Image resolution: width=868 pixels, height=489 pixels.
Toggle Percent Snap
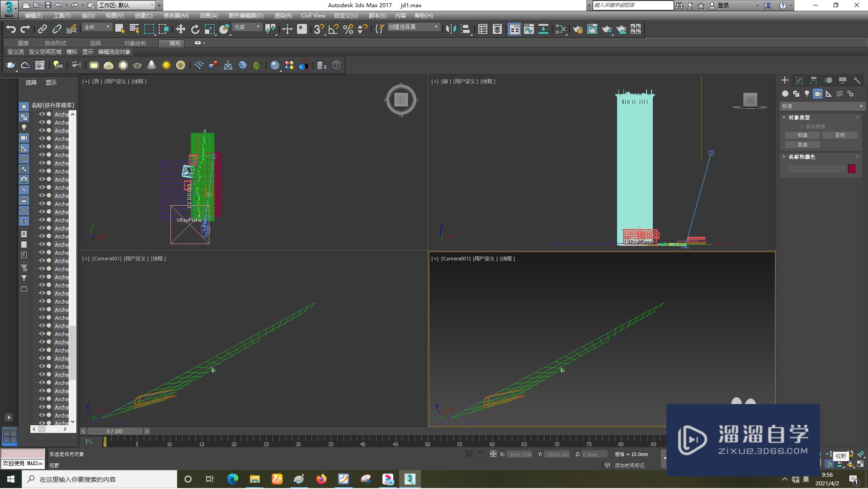[348, 29]
